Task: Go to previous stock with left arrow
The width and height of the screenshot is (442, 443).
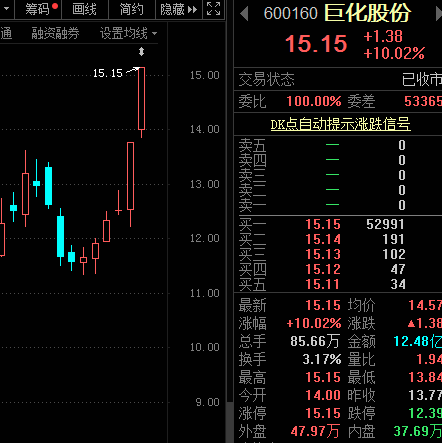Action: click(x=244, y=14)
